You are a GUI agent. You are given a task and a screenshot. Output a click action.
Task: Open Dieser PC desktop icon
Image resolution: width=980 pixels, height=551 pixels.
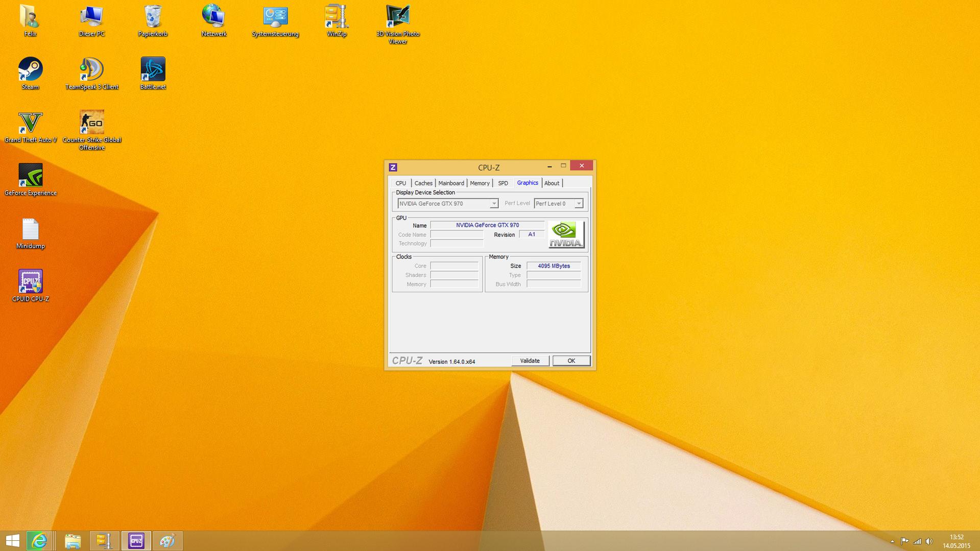[91, 21]
